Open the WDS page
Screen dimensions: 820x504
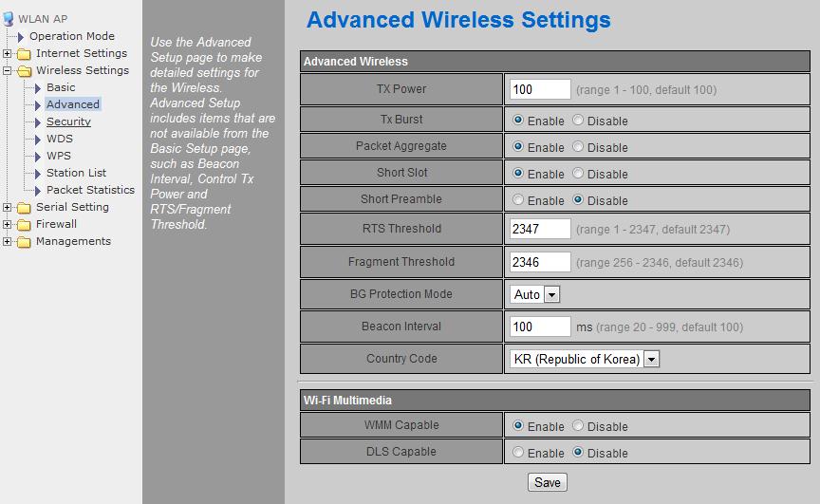click(x=60, y=139)
